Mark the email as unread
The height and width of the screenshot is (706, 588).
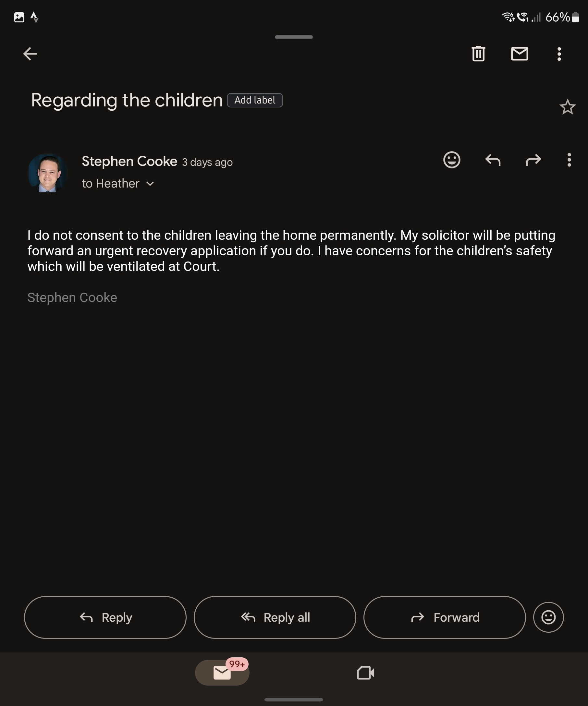519,54
